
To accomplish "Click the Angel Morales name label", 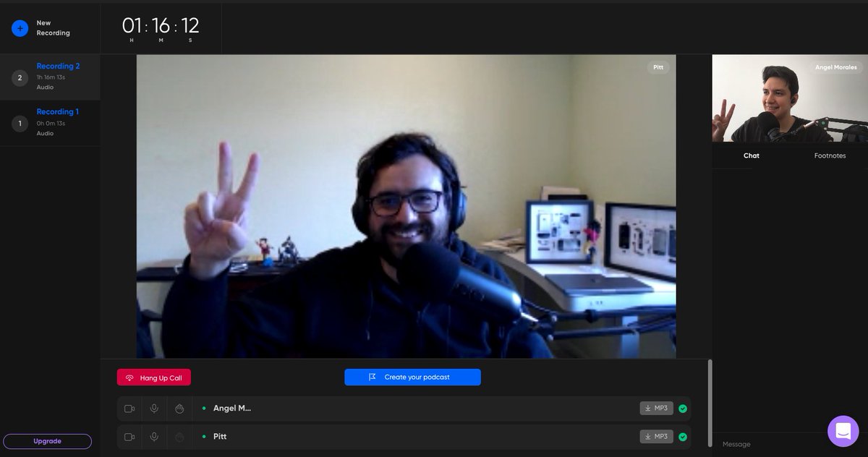I will 835,67.
